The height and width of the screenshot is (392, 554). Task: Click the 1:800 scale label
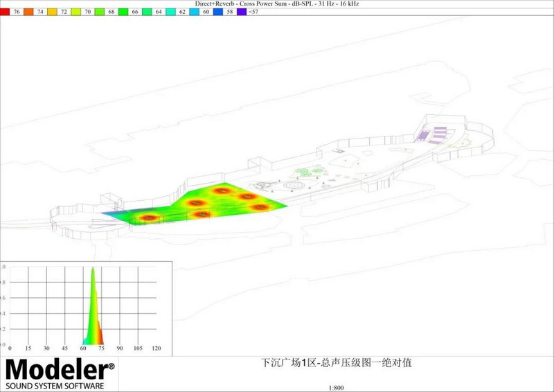[335, 387]
